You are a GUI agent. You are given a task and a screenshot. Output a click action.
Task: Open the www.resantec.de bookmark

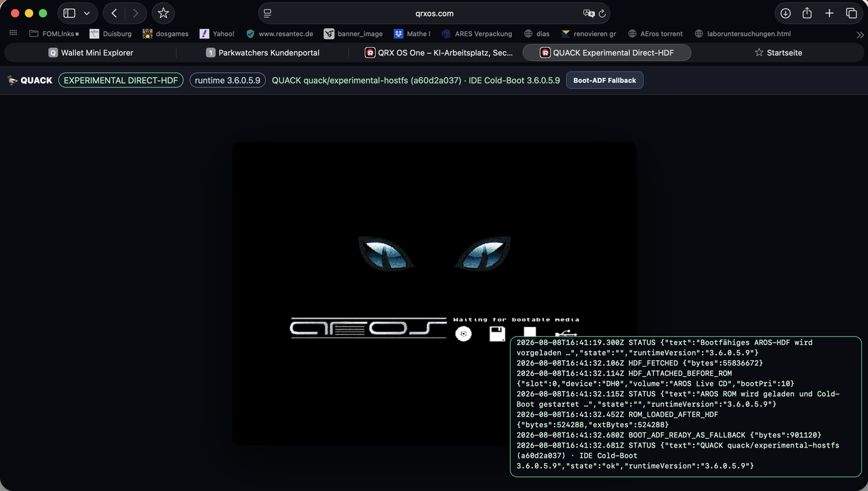[x=279, y=34]
